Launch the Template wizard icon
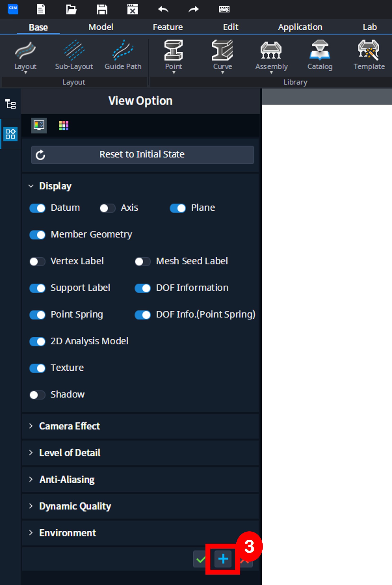Screen dimensions: 392x585 click(369, 50)
